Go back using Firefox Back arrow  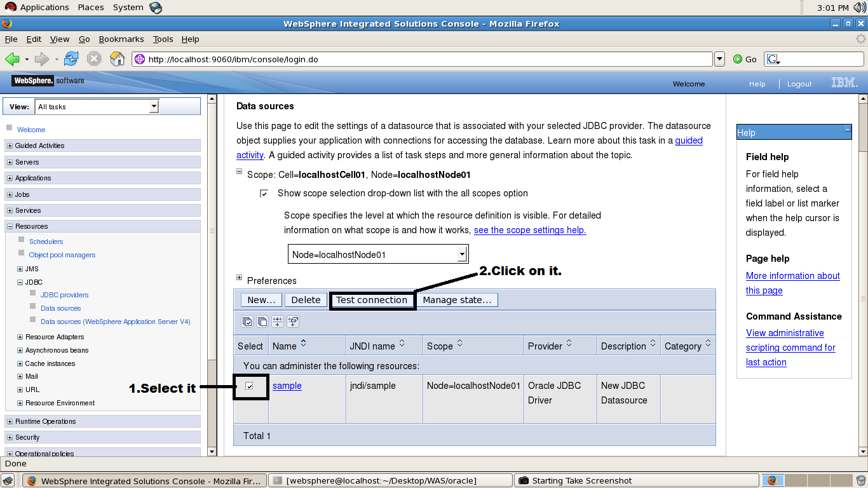point(12,59)
